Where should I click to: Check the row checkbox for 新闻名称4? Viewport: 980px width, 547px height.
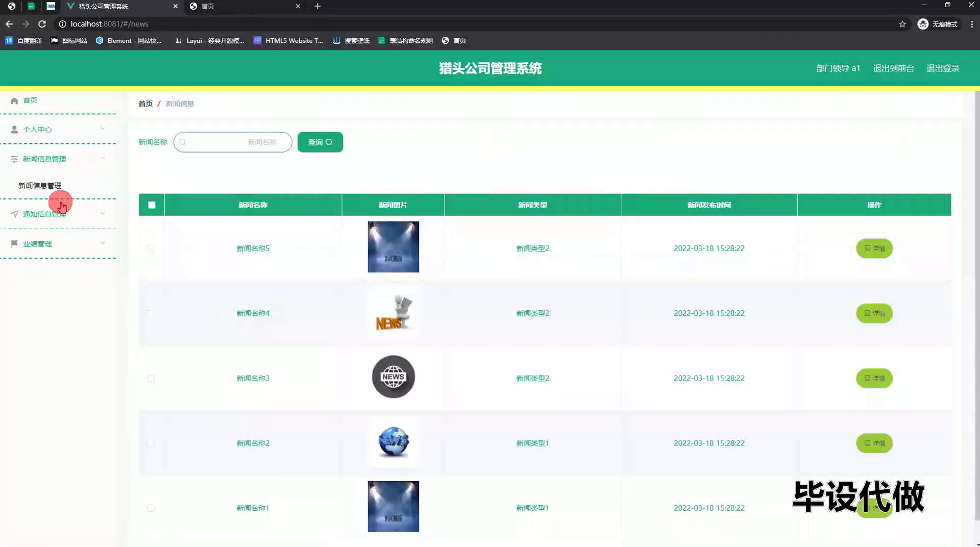[151, 313]
